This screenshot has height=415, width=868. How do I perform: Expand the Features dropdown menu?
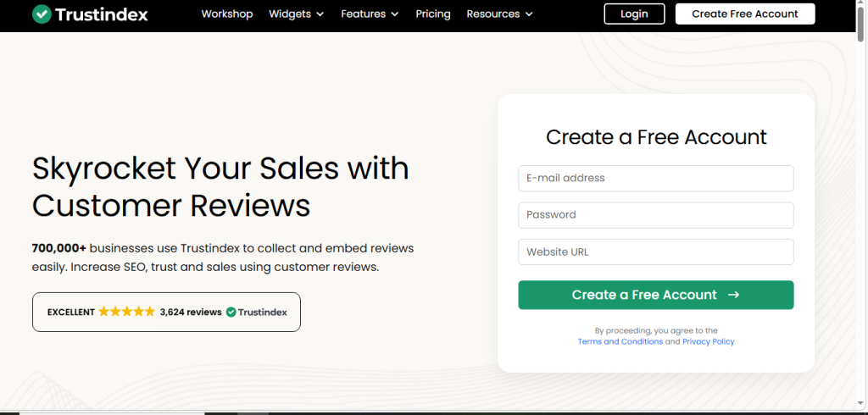tap(370, 14)
